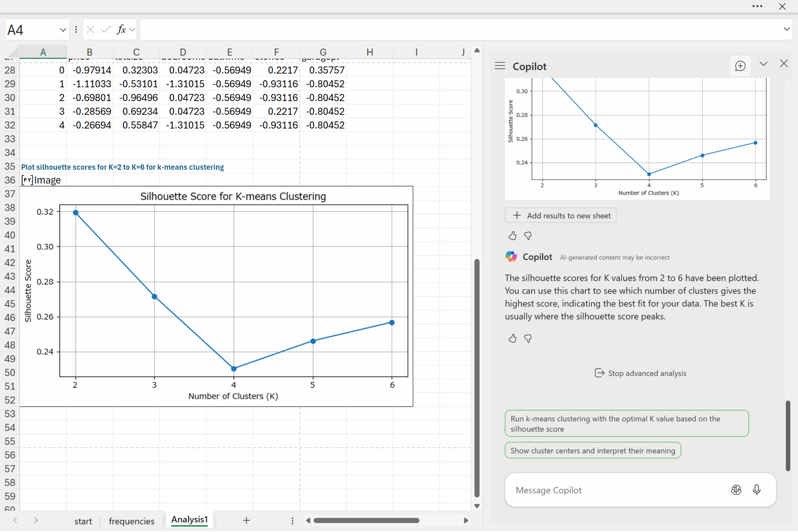Confirm formula entry with checkmark icon
The image size is (798, 532).
(x=105, y=30)
